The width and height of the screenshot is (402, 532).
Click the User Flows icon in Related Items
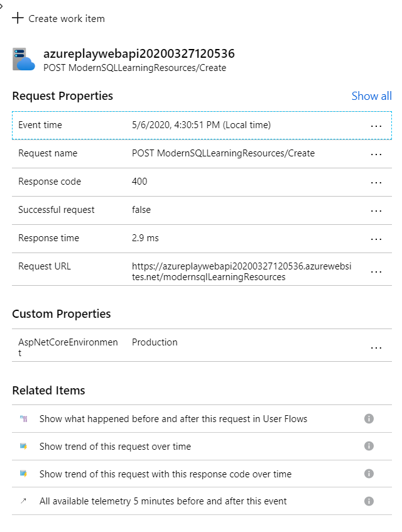pyautogui.click(x=24, y=418)
